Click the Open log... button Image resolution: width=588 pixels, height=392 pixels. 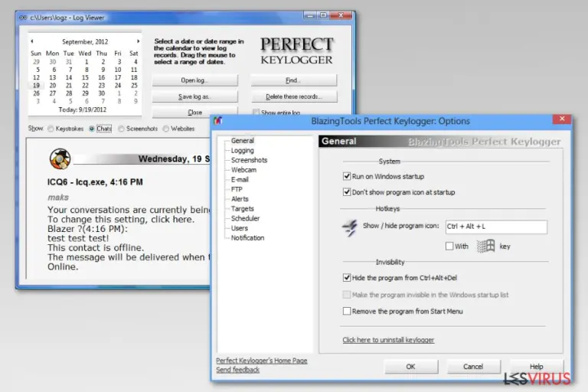194,80
